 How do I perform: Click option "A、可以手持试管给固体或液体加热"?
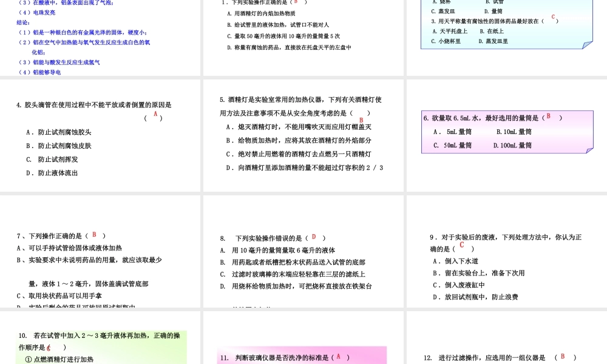(69, 248)
